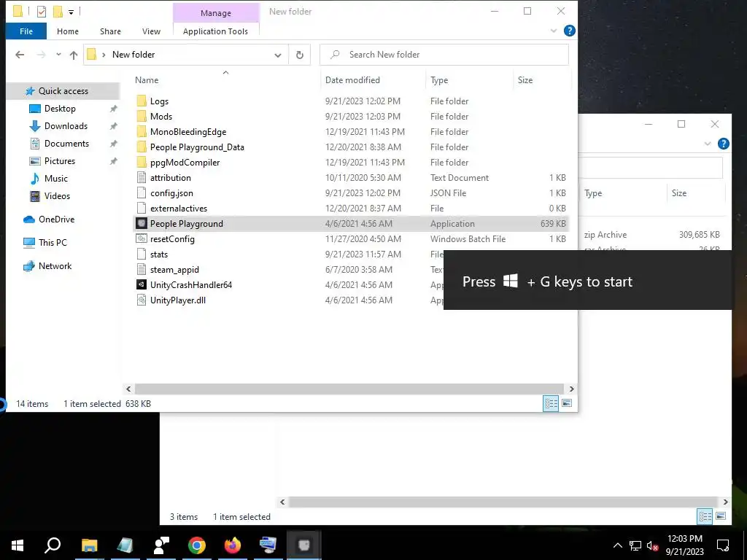Open Windows Start menu
This screenshot has height=560, width=747.
point(18,545)
